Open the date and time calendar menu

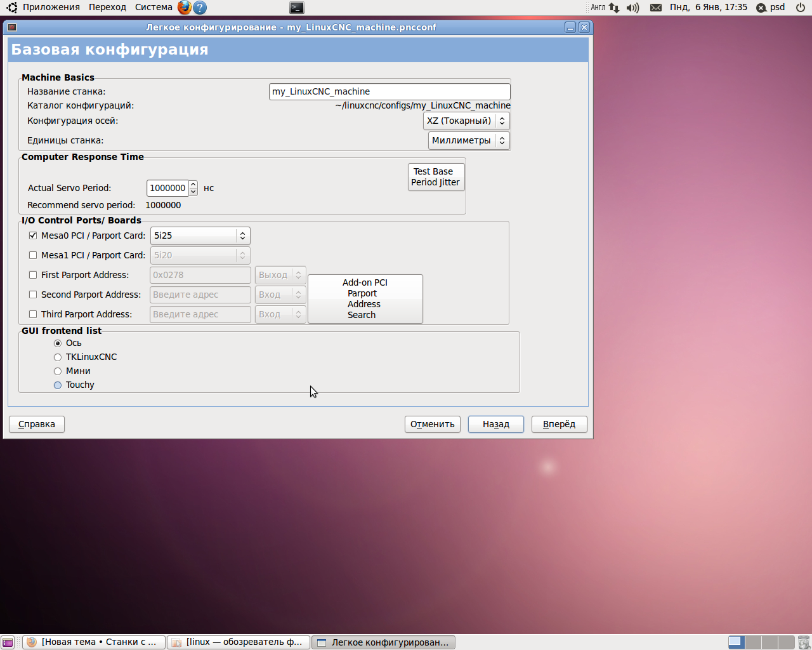point(709,8)
